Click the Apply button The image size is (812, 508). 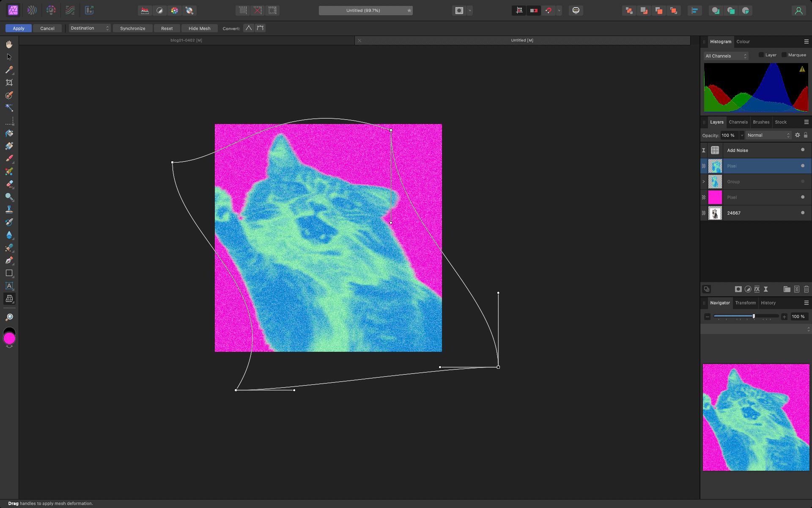[x=19, y=28]
